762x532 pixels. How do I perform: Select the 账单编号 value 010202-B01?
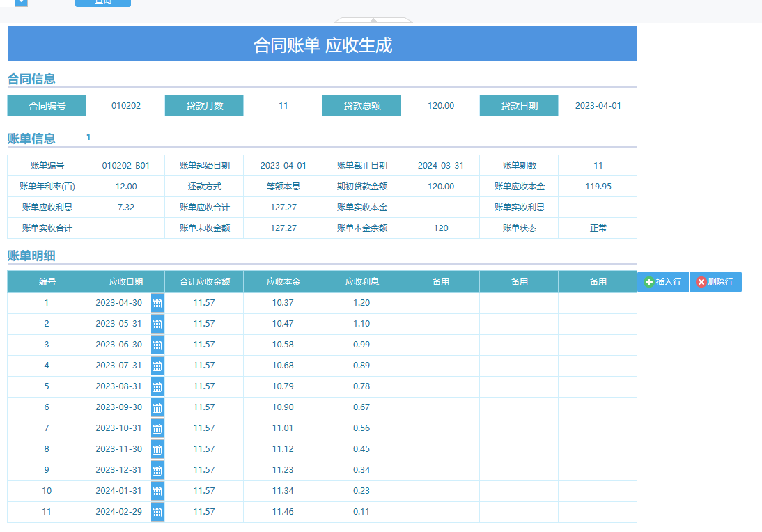tap(125, 166)
